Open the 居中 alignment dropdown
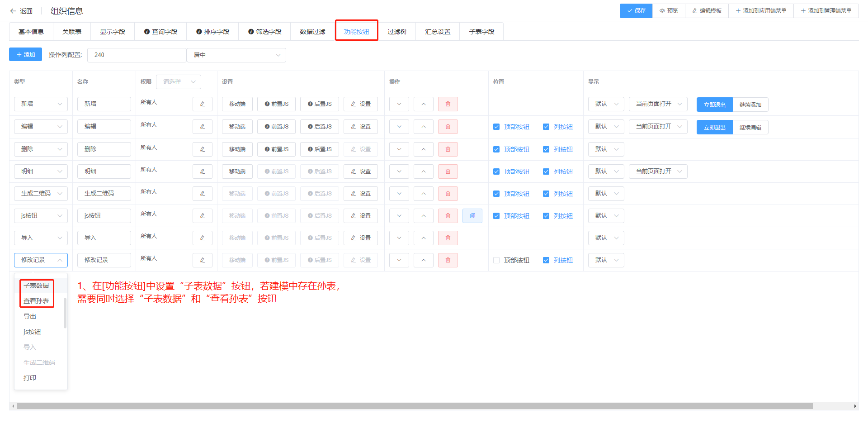Screen dimensions: 868x424 (x=236, y=55)
